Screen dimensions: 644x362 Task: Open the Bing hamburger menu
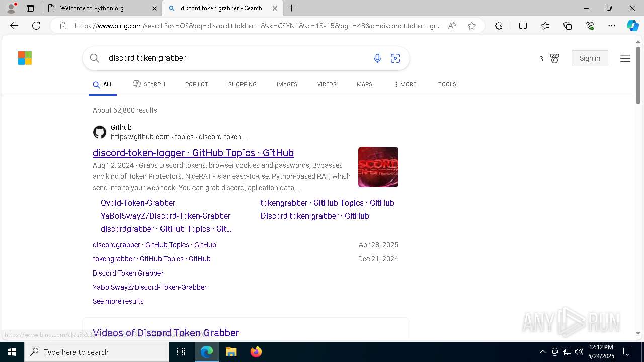point(625,58)
